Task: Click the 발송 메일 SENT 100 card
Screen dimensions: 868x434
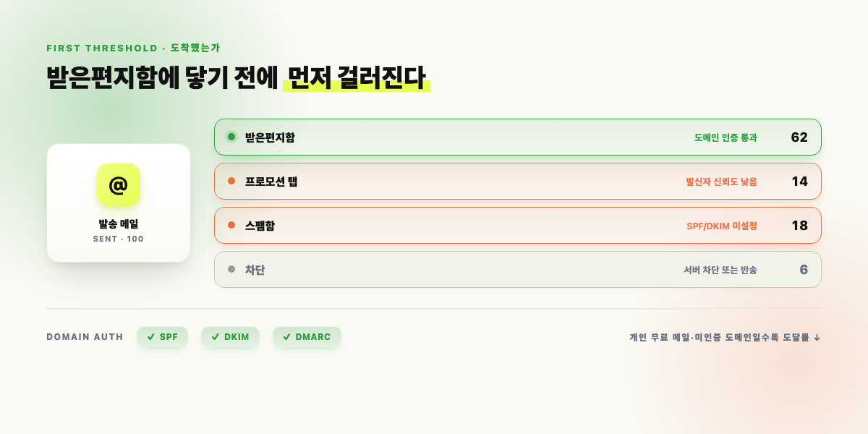Action: pyautogui.click(x=119, y=203)
